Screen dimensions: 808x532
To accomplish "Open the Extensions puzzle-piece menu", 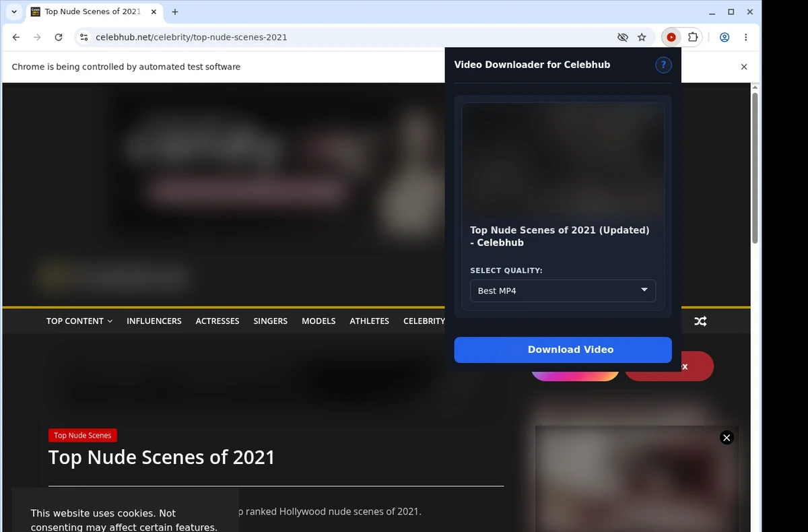I will [x=692, y=38].
